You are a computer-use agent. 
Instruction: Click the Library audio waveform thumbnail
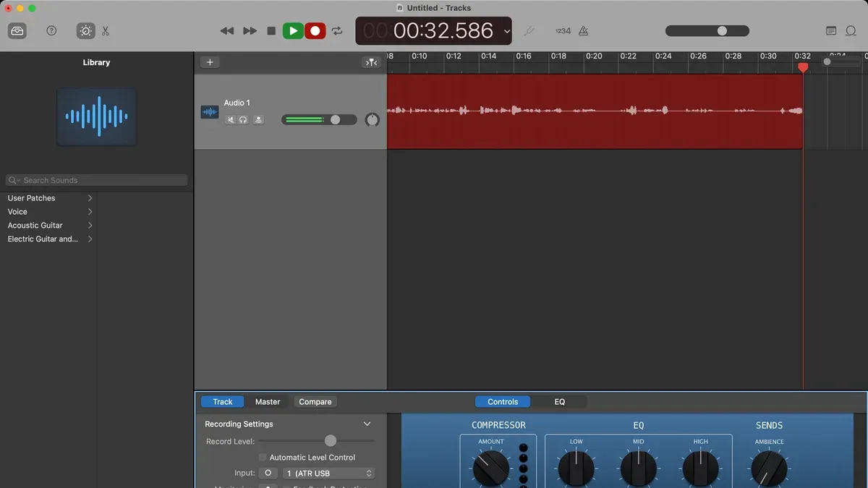point(96,116)
